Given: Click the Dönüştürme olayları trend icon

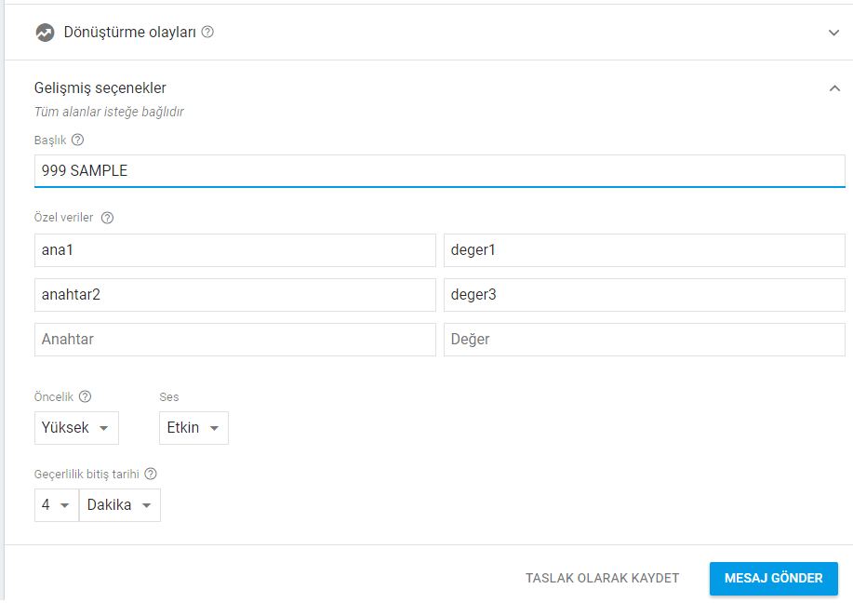Looking at the screenshot, I should [x=46, y=33].
